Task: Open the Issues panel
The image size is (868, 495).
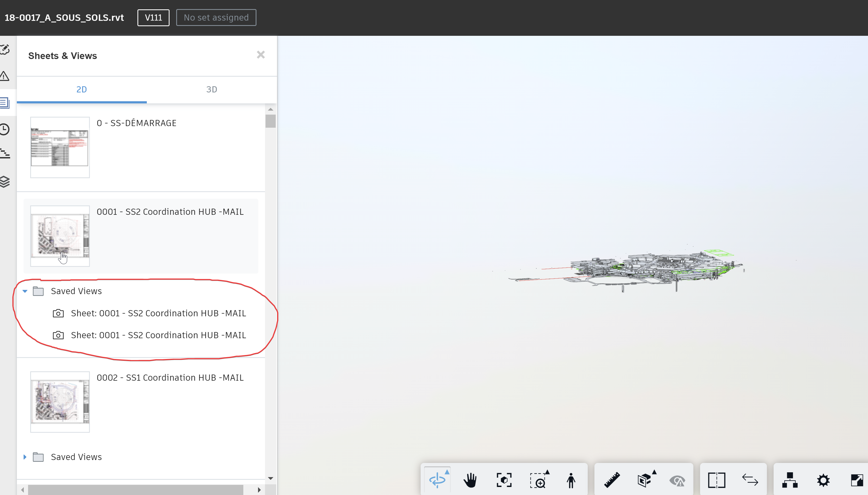Action: (x=5, y=76)
